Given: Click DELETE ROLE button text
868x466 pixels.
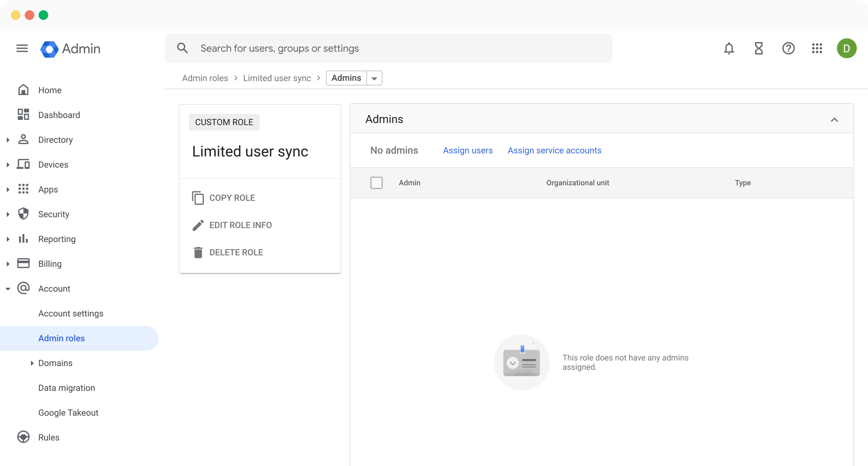Looking at the screenshot, I should pyautogui.click(x=236, y=252).
